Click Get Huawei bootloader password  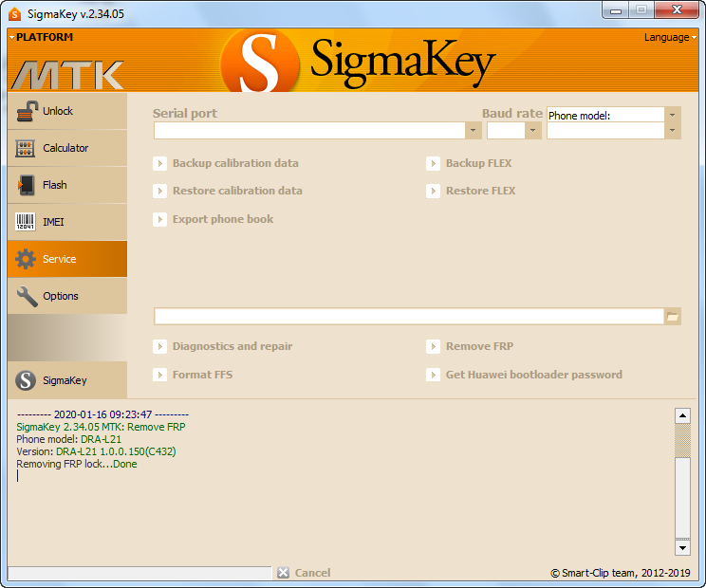(x=534, y=375)
